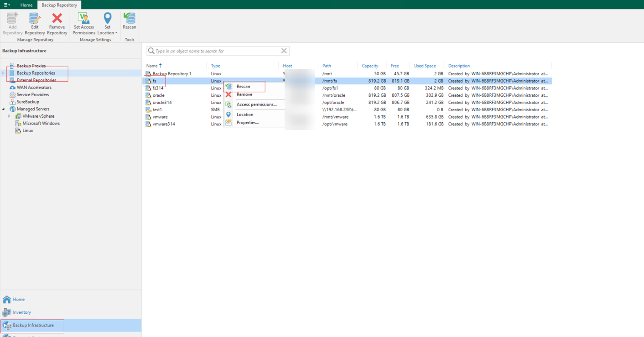Select Access permissions in context menu

tap(256, 105)
